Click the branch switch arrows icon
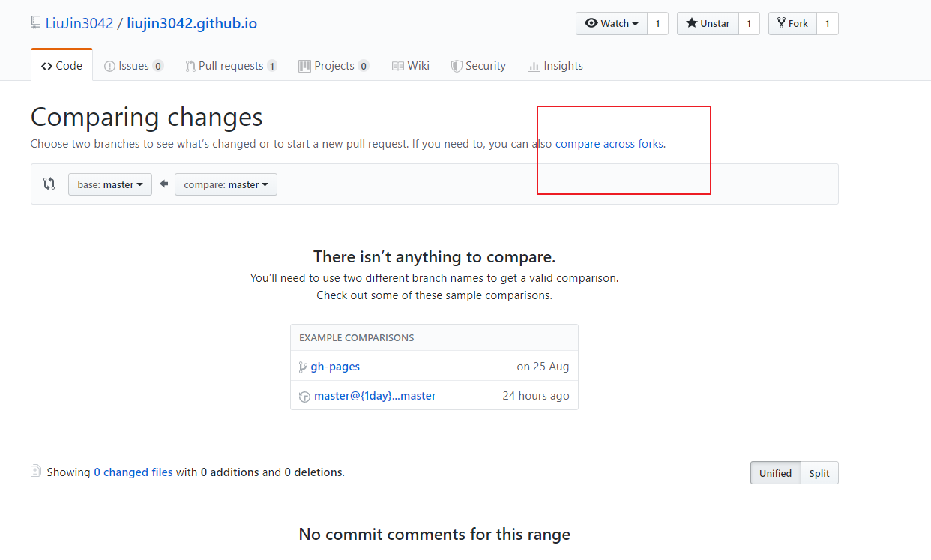This screenshot has width=931, height=560. tap(49, 184)
